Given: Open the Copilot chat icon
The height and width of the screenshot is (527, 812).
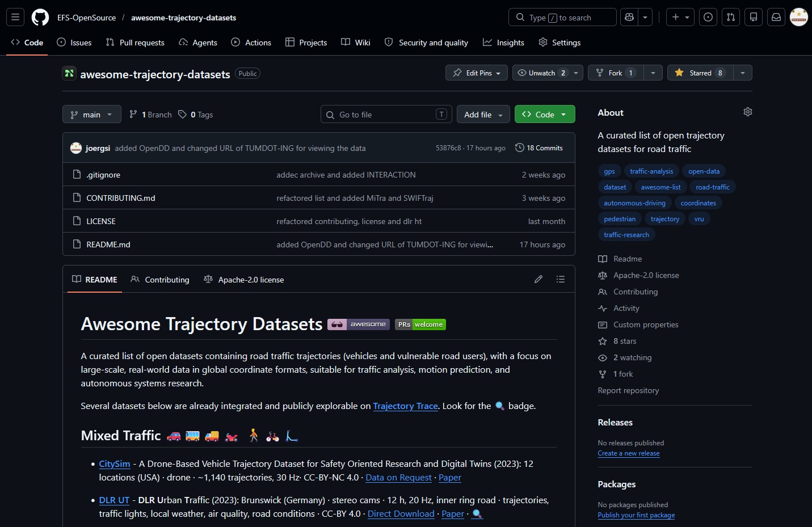Looking at the screenshot, I should click(x=629, y=17).
